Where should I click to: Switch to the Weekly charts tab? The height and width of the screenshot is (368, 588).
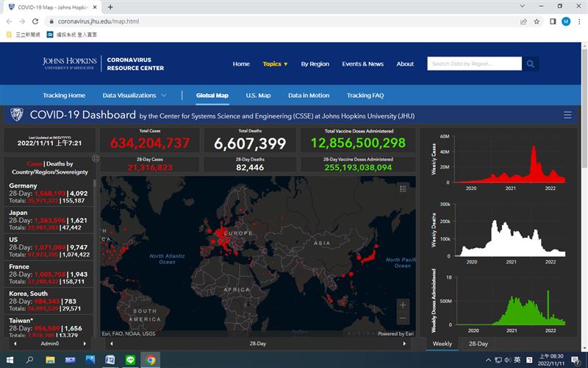(x=442, y=344)
